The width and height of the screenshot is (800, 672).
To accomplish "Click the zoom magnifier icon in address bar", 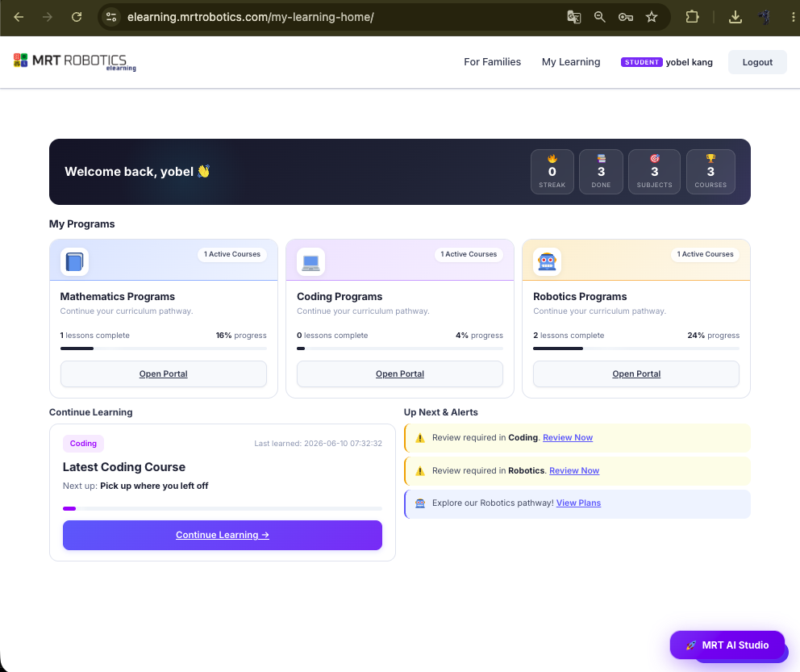I will (x=599, y=17).
